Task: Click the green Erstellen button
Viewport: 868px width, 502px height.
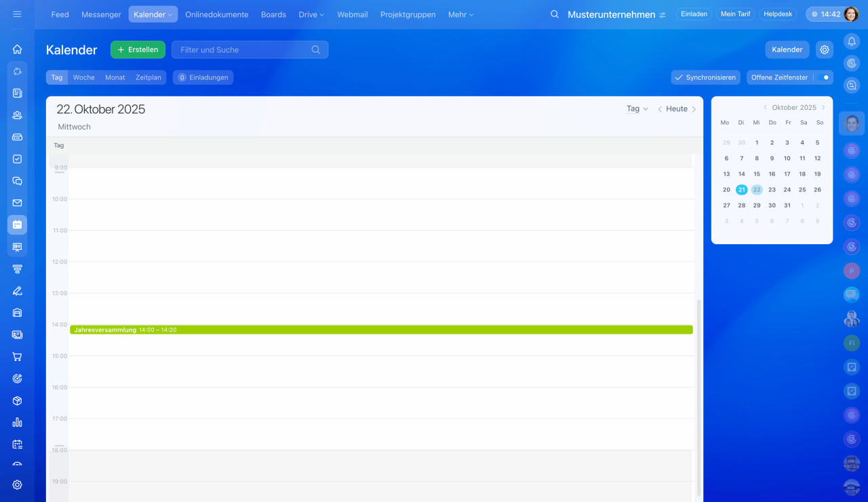Action: point(138,50)
